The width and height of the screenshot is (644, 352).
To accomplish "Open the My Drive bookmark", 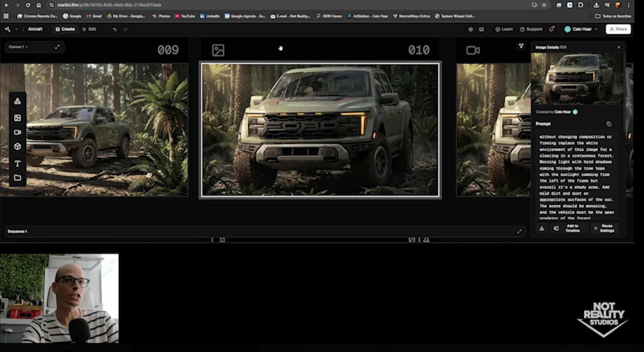I will click(x=126, y=16).
